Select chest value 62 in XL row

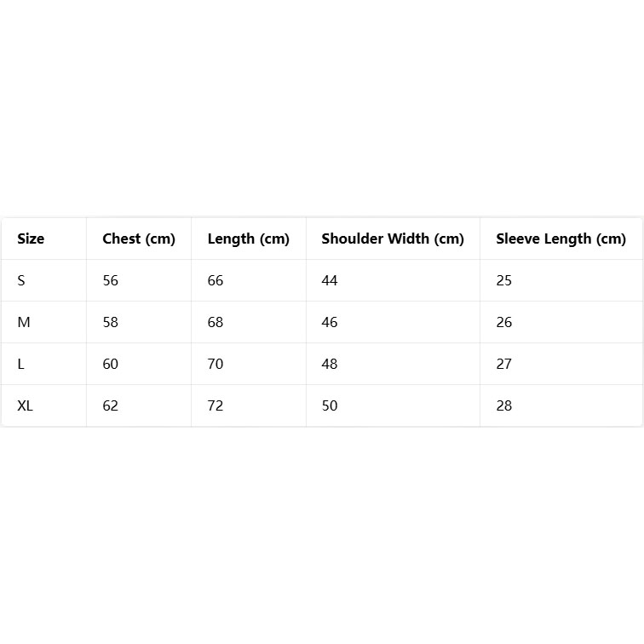(x=111, y=405)
